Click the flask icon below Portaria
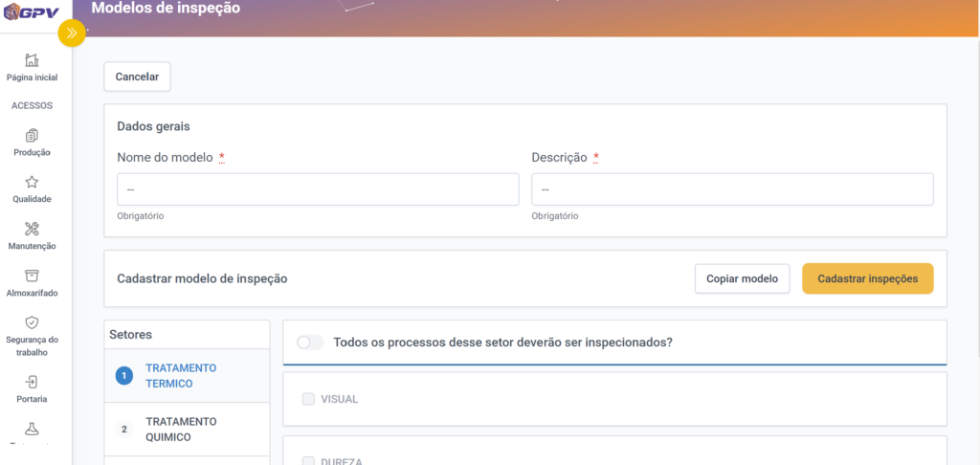Image resolution: width=980 pixels, height=465 pixels. pos(32,429)
